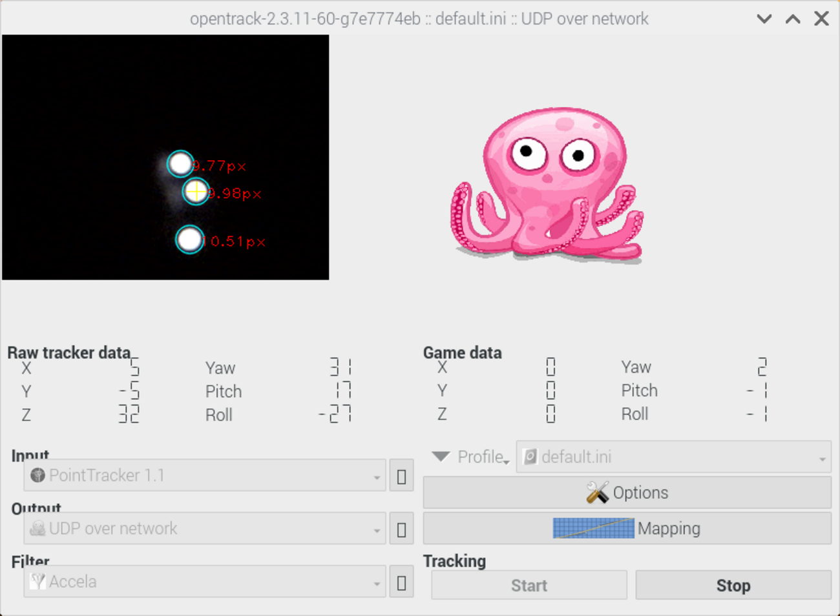840x616 pixels.
Task: Open settings button beside UDP over network output
Action: [x=401, y=529]
